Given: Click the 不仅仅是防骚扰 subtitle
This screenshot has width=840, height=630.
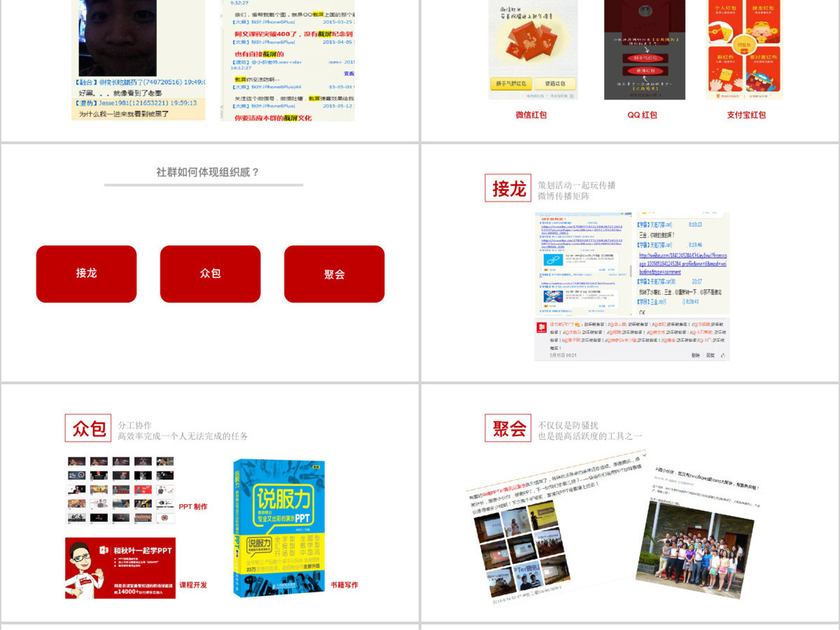Looking at the screenshot, I should [x=568, y=425].
